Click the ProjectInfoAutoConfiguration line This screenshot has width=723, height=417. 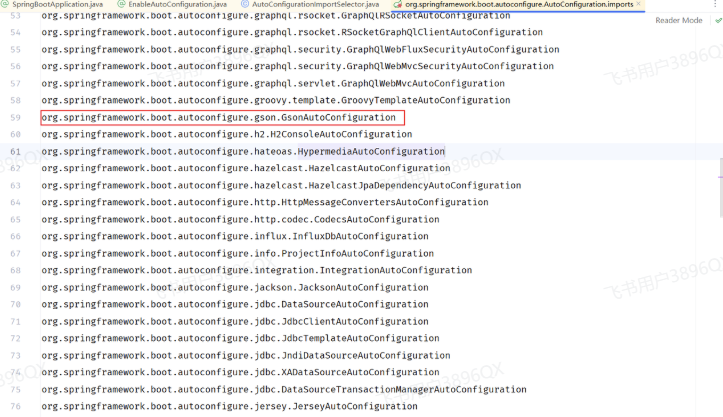237,253
